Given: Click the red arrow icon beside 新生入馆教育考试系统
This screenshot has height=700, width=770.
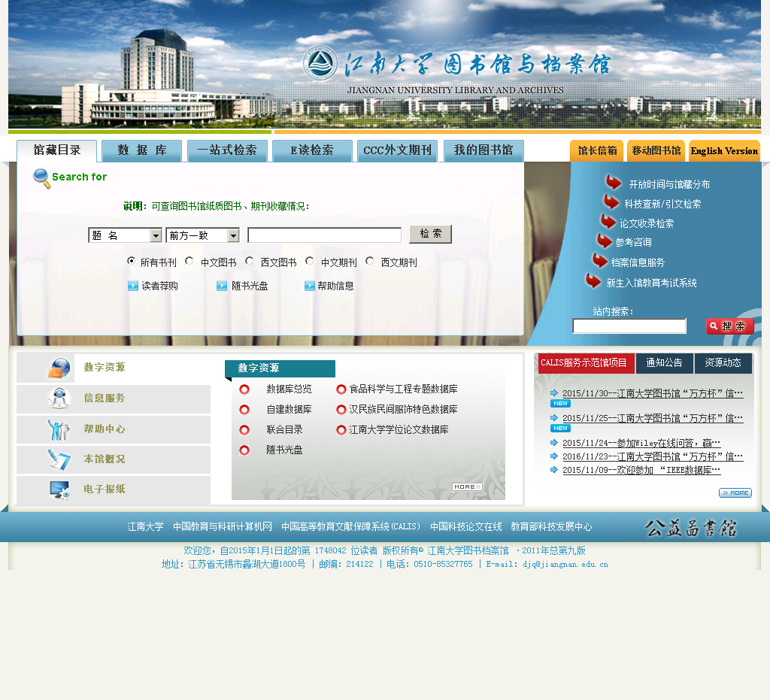Looking at the screenshot, I should click(x=593, y=280).
